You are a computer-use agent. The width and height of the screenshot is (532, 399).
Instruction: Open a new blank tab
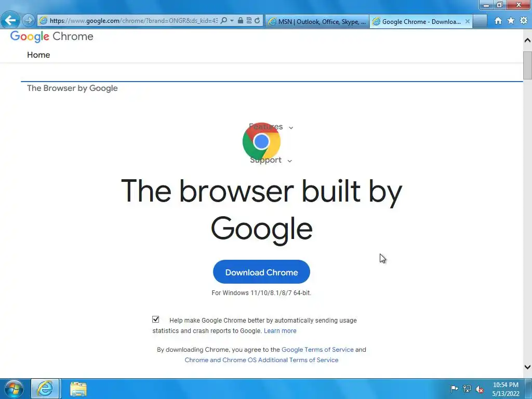point(480,21)
